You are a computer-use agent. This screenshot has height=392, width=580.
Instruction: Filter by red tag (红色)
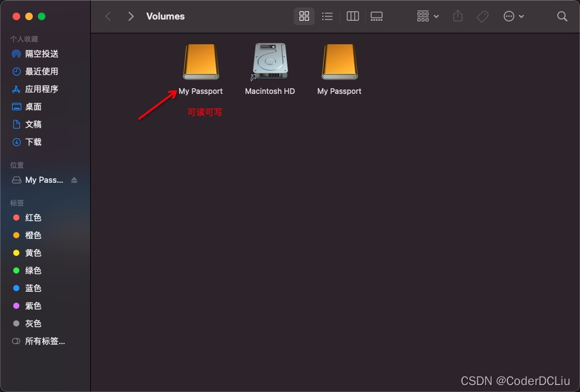click(x=27, y=217)
